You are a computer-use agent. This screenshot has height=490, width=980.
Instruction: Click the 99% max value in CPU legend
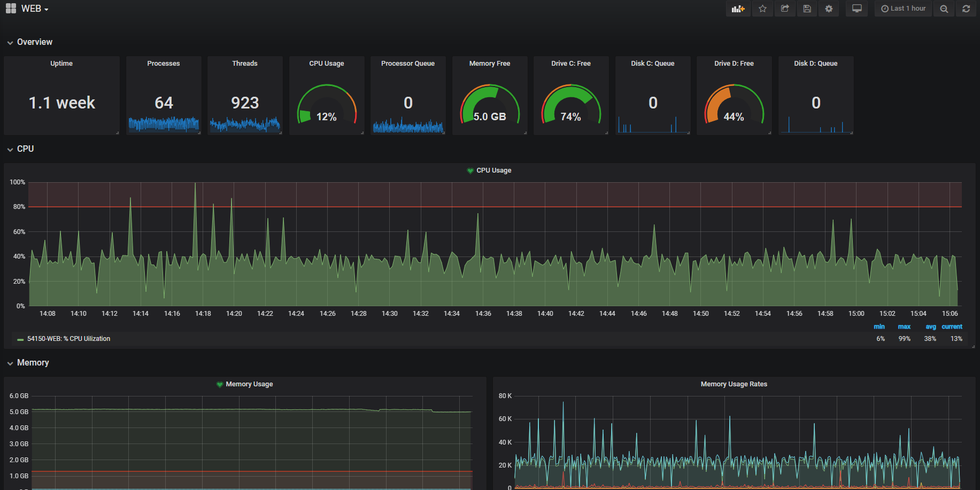click(x=904, y=339)
